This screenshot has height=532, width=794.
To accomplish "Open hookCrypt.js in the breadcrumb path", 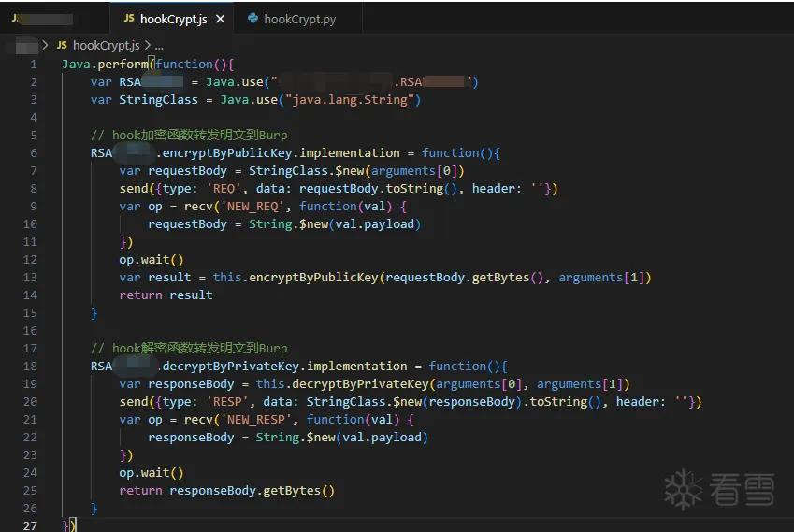I will 106,46.
